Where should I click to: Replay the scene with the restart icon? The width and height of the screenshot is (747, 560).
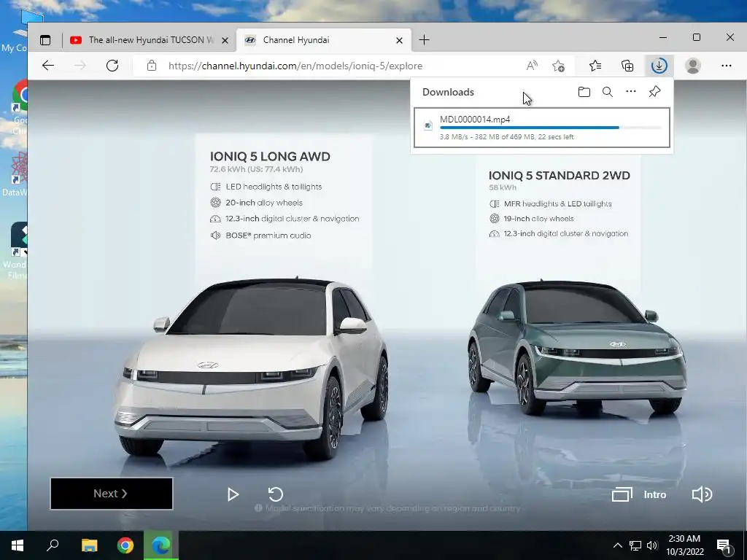pyautogui.click(x=275, y=494)
